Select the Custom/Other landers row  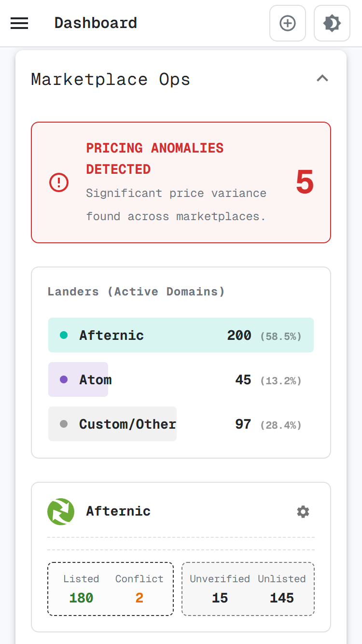click(x=181, y=424)
